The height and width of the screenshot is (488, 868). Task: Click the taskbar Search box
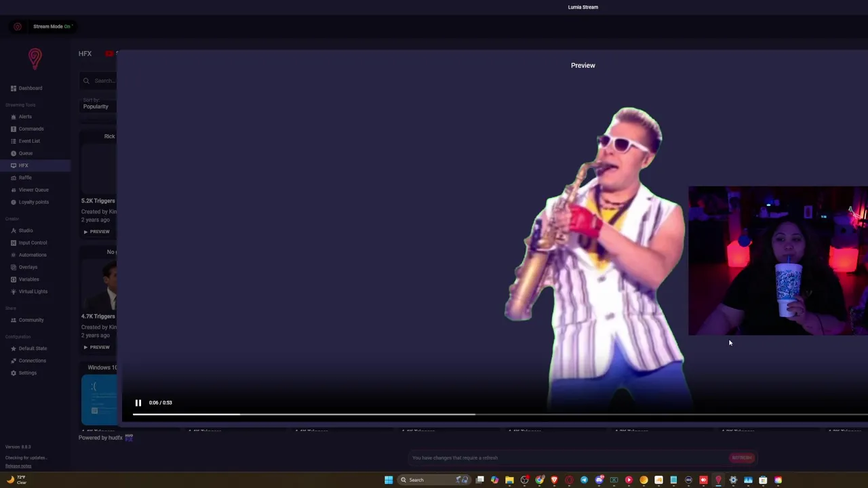click(x=433, y=480)
